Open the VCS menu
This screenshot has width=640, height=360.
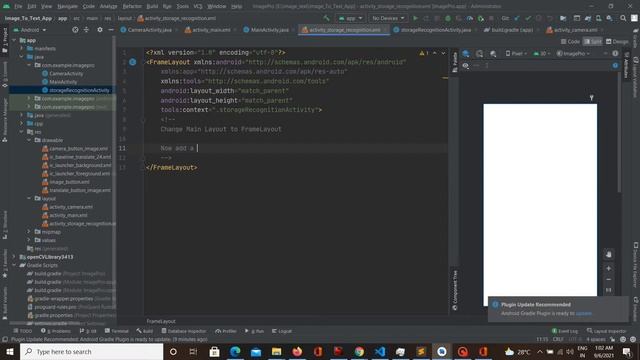pyautogui.click(x=198, y=6)
